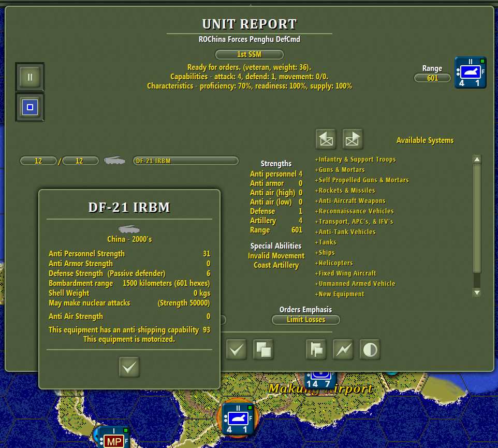Click the 1st SSM unit name button

(x=250, y=54)
